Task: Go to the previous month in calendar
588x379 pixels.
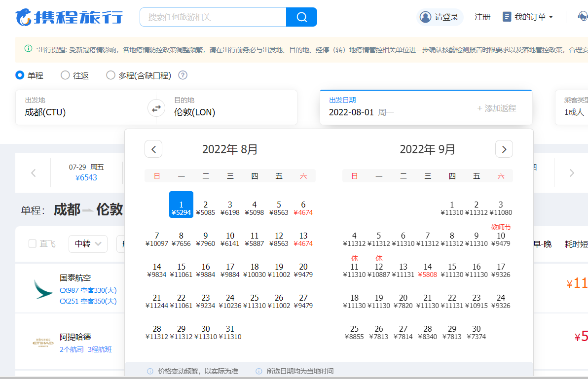Action: coord(153,149)
